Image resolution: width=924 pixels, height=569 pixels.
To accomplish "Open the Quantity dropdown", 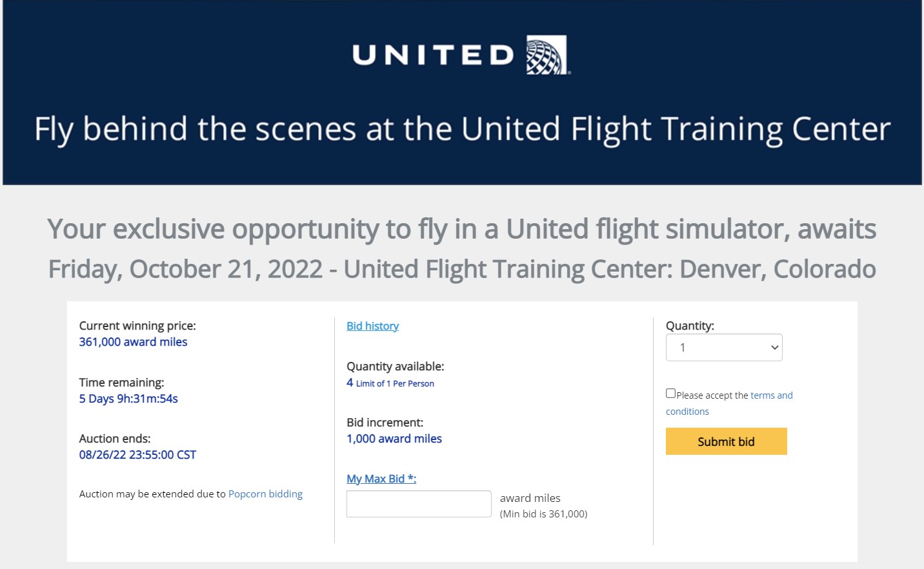I will point(723,347).
